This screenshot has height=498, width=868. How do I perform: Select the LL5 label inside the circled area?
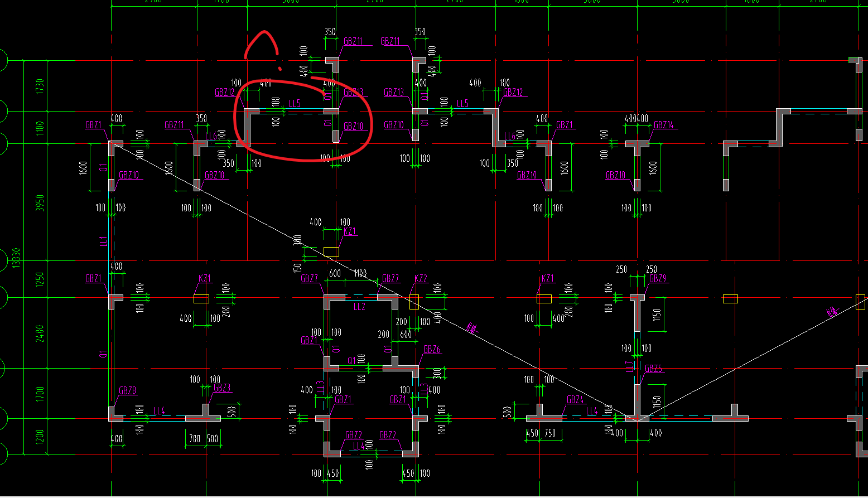[295, 103]
